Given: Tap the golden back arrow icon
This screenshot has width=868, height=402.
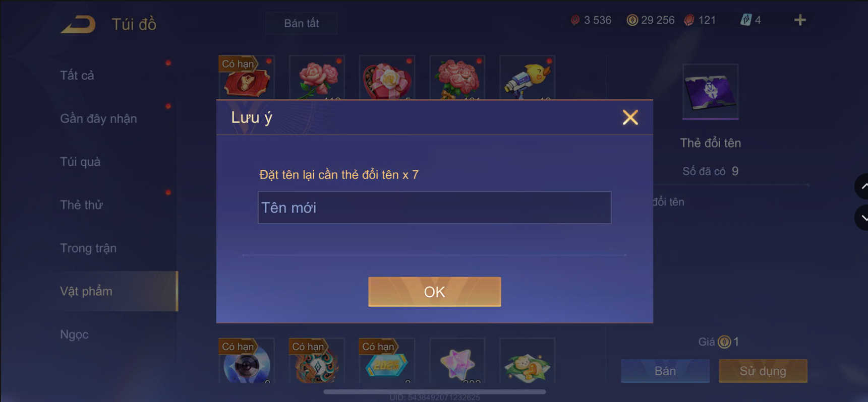Looking at the screenshot, I should coord(78,24).
